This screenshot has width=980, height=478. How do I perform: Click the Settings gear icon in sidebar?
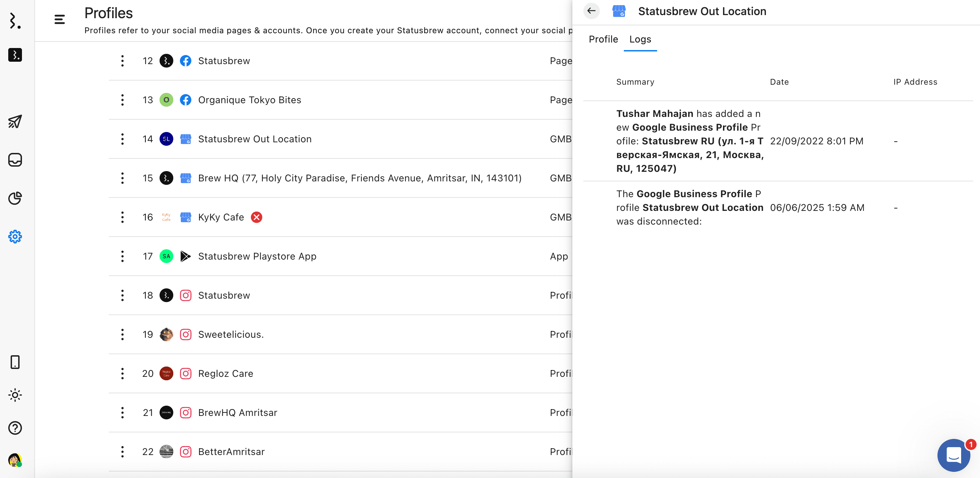click(x=15, y=237)
